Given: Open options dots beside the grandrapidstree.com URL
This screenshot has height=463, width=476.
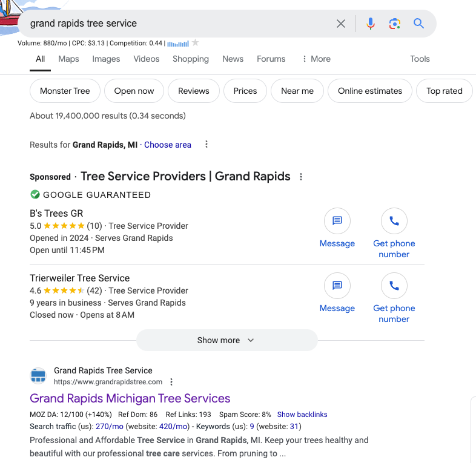Looking at the screenshot, I should [x=171, y=382].
